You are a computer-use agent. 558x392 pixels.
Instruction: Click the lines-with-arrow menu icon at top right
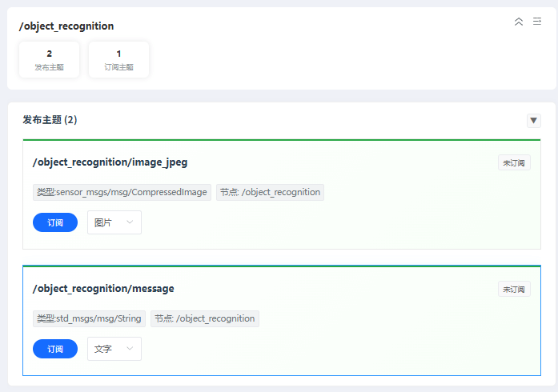tap(537, 22)
